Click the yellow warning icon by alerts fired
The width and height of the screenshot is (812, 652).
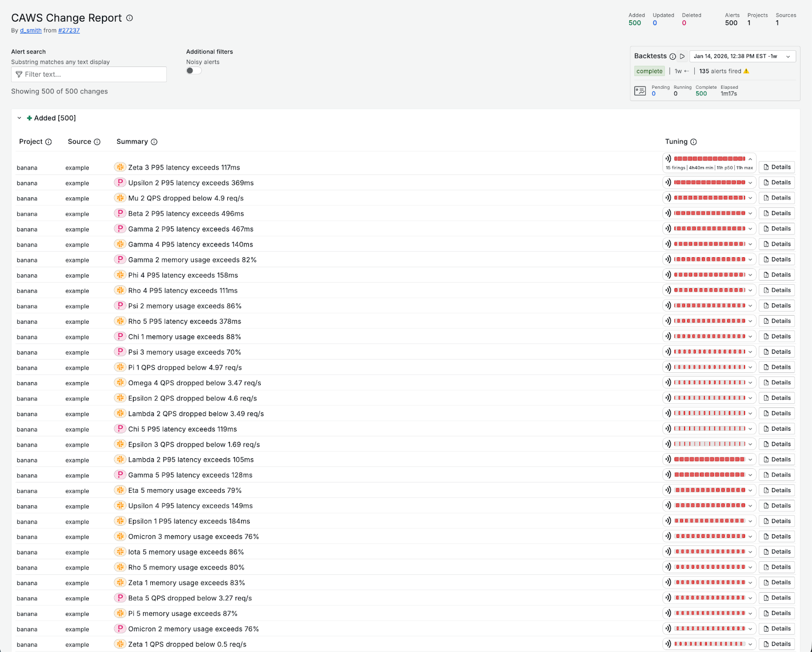point(746,71)
